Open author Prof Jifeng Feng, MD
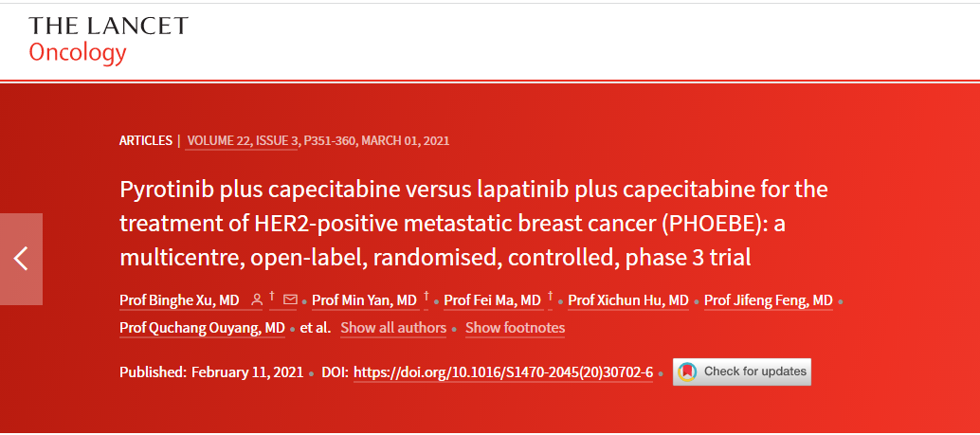This screenshot has height=435, width=980. (768, 300)
